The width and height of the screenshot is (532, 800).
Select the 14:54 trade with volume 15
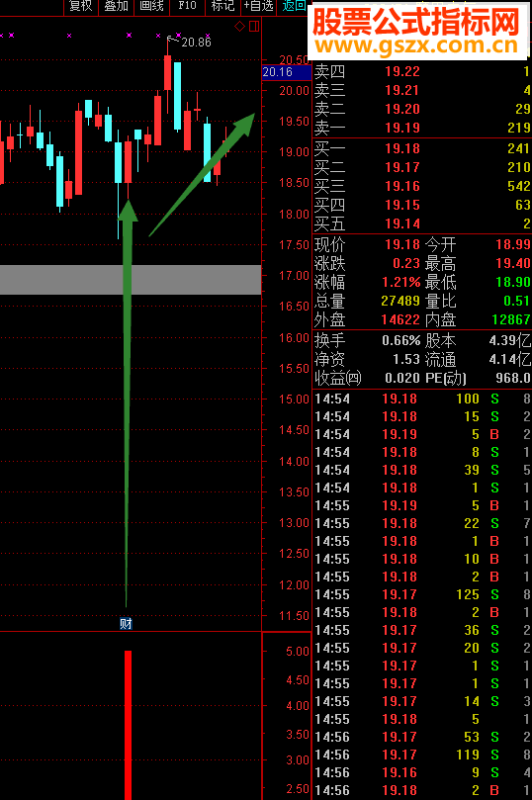422,417
